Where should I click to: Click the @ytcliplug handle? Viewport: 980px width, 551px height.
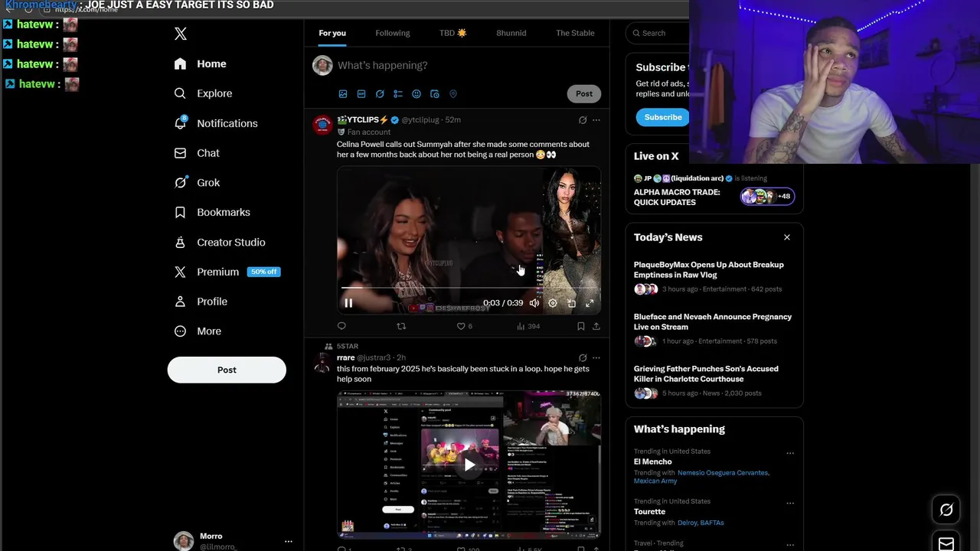[420, 120]
